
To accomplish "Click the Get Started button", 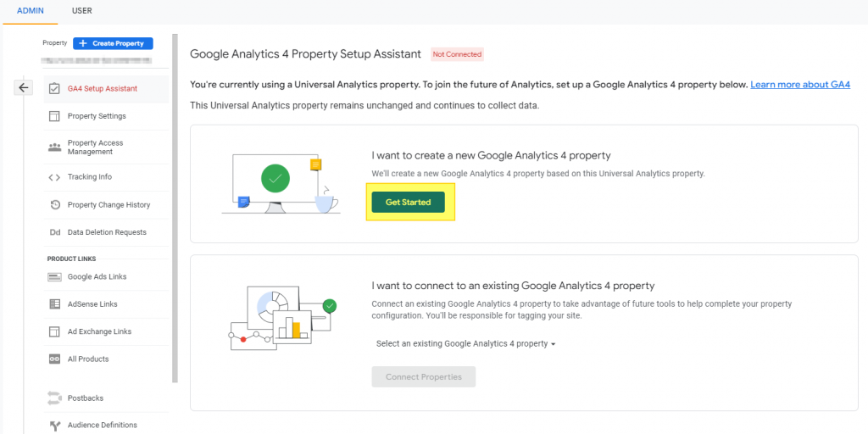I will point(408,202).
